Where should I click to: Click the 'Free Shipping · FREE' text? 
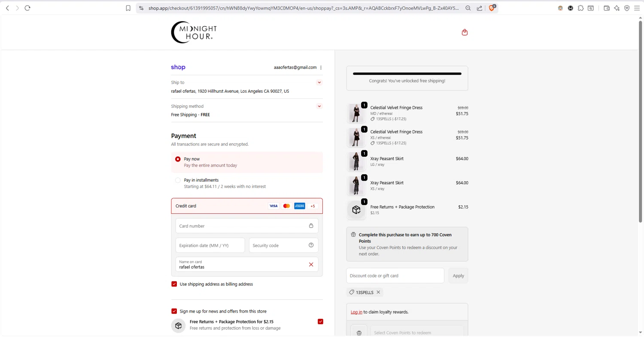point(190,115)
